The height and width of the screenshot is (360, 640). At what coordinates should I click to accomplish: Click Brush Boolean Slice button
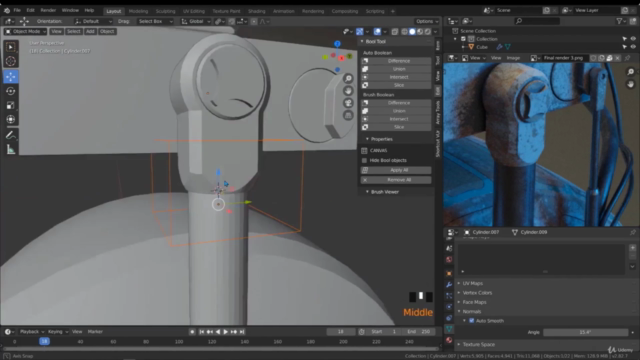(x=396, y=127)
